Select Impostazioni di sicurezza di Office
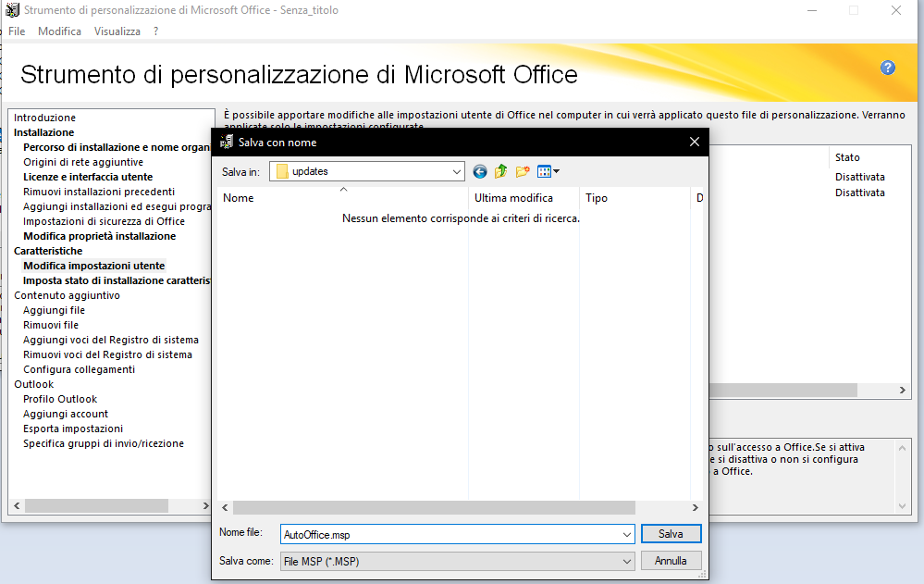The image size is (924, 584). [104, 221]
